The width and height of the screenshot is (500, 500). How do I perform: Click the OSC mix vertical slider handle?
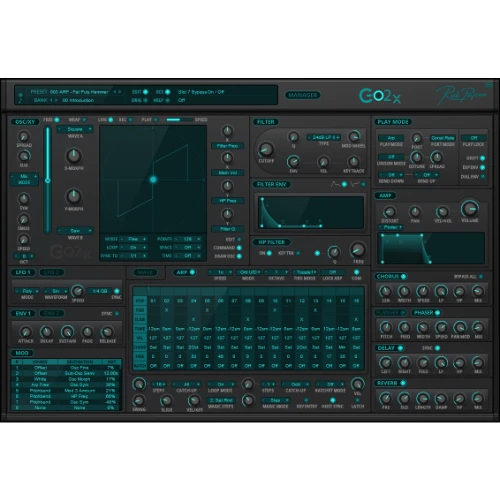(48, 180)
